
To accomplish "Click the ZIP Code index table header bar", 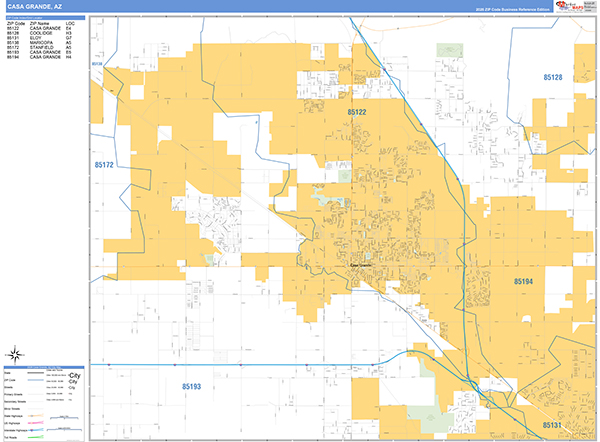I will (45, 19).
